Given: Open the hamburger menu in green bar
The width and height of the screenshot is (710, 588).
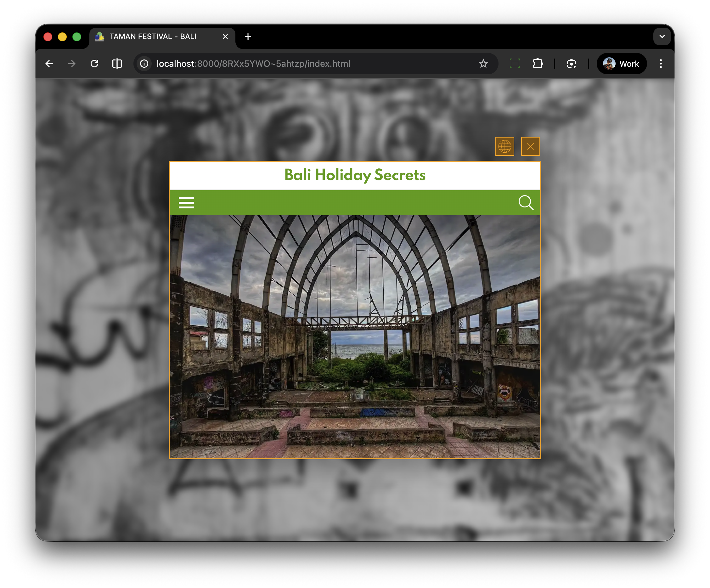Looking at the screenshot, I should 186,202.
